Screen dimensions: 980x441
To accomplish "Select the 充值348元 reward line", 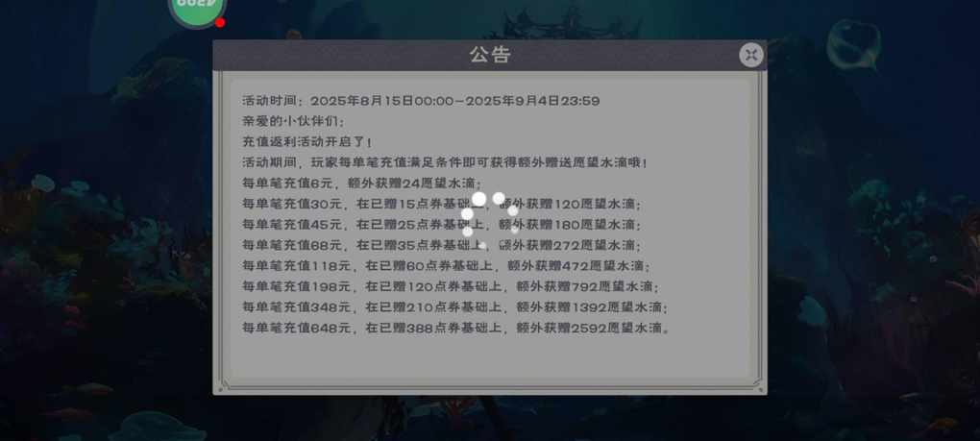I will click(x=455, y=306).
